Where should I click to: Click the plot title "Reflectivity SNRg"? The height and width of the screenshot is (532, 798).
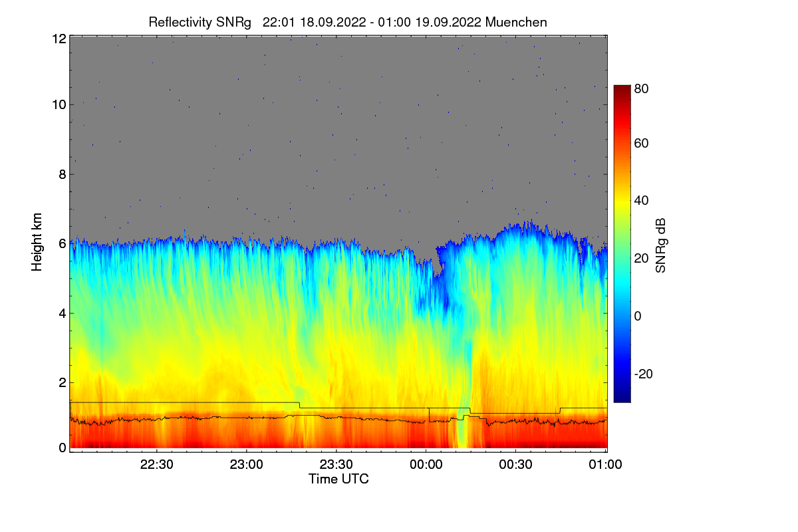[x=199, y=22]
